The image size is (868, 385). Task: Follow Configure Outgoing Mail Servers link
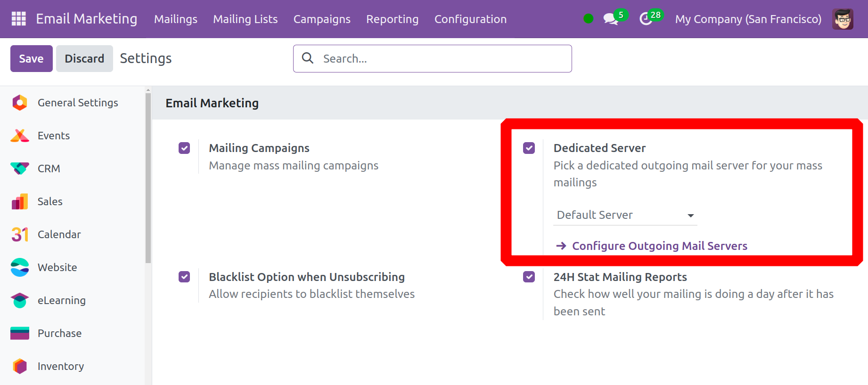pos(659,246)
